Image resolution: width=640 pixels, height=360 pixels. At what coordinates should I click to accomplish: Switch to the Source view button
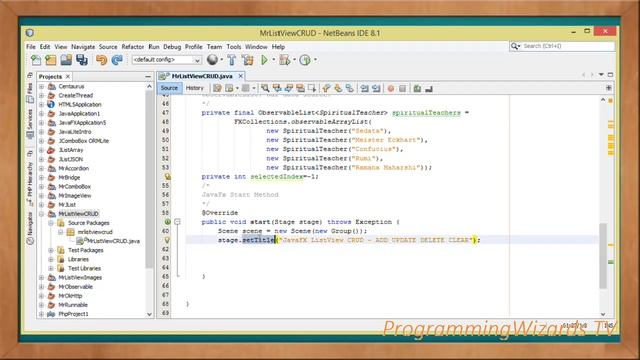(169, 88)
